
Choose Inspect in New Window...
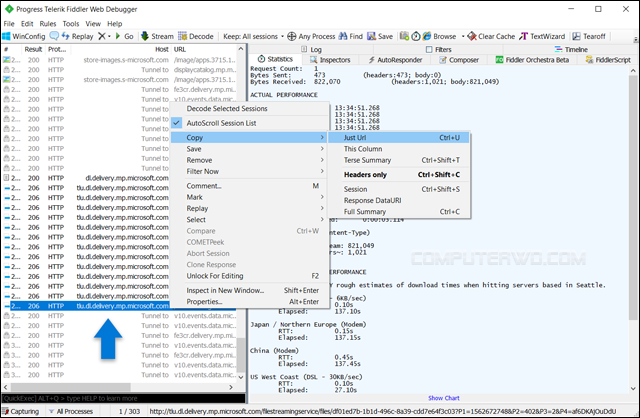(249, 290)
